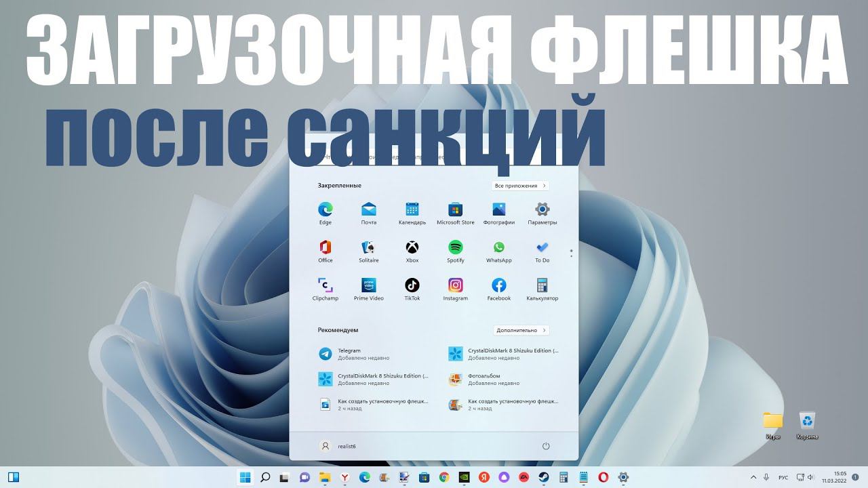Open Параметры in the pinned apps grid
868x488 pixels.
tap(542, 213)
